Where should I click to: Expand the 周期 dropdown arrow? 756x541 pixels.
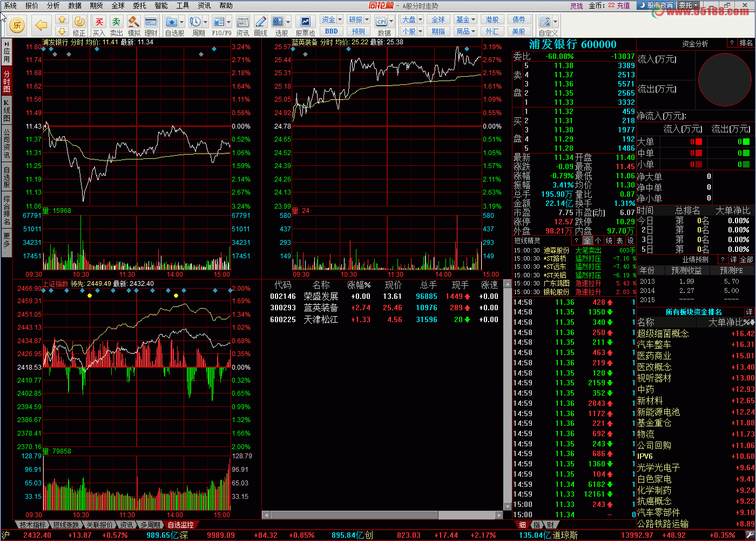coord(205,22)
